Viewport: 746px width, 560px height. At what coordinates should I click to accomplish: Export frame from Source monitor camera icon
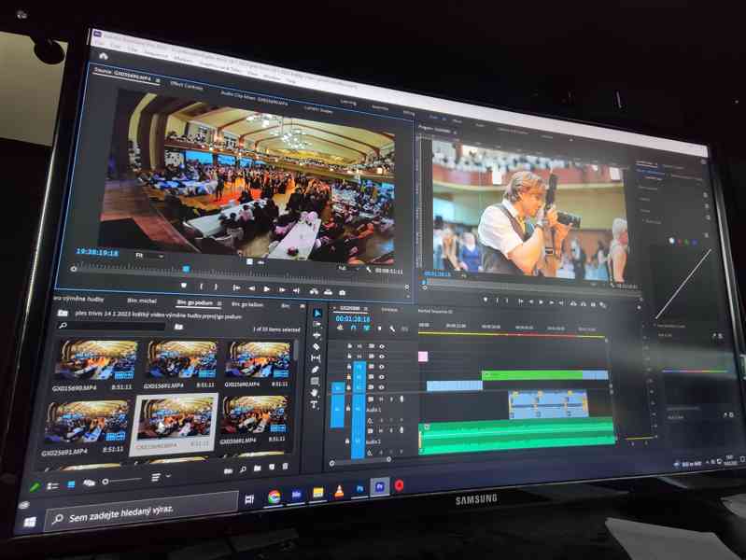tap(342, 292)
